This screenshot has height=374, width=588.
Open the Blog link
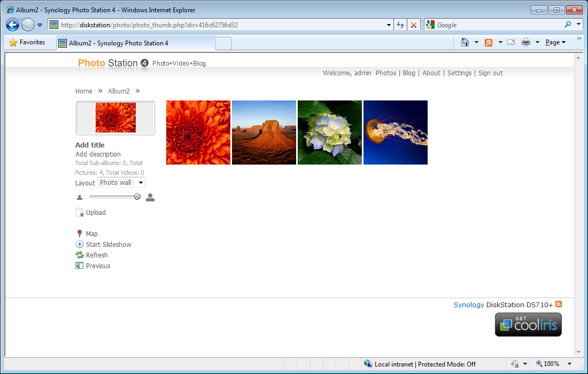(x=409, y=73)
